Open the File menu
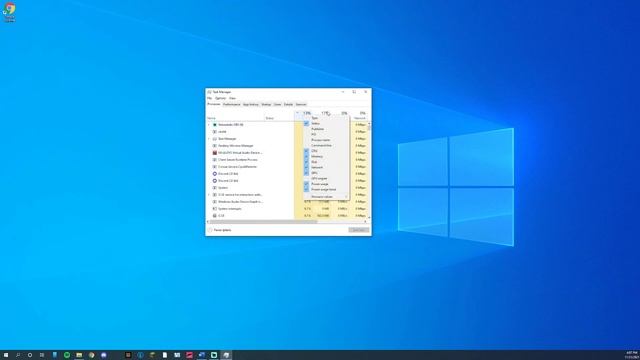 (x=209, y=98)
